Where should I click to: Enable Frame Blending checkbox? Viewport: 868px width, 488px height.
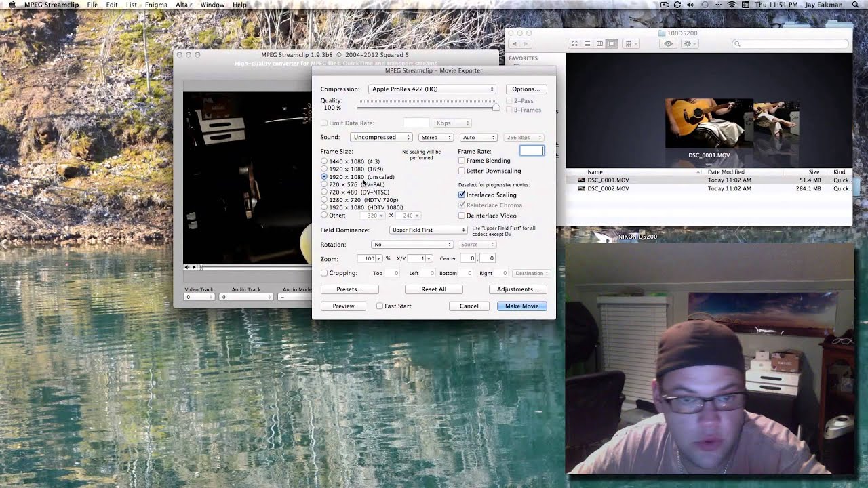coord(462,161)
